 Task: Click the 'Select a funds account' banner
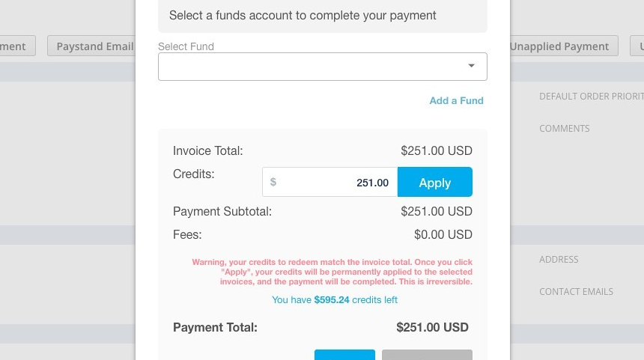323,16
